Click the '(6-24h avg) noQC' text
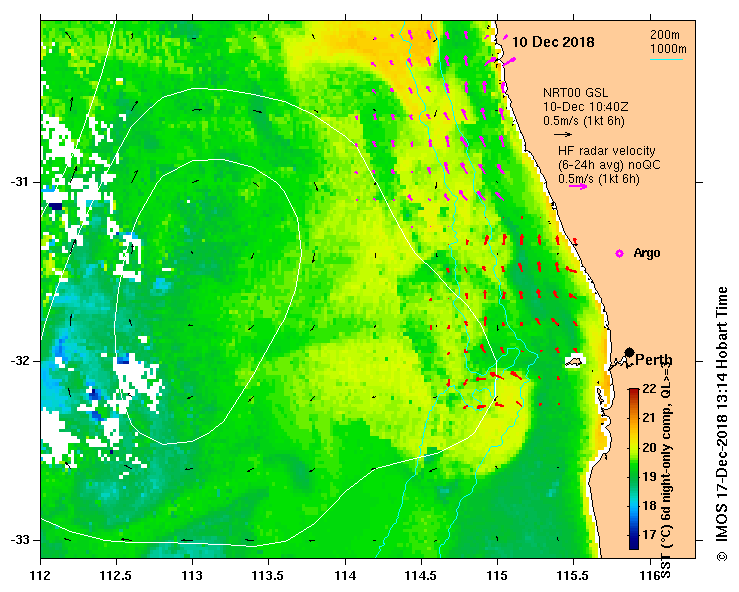Image resolution: width=739 pixels, height=592 pixels. [609, 165]
